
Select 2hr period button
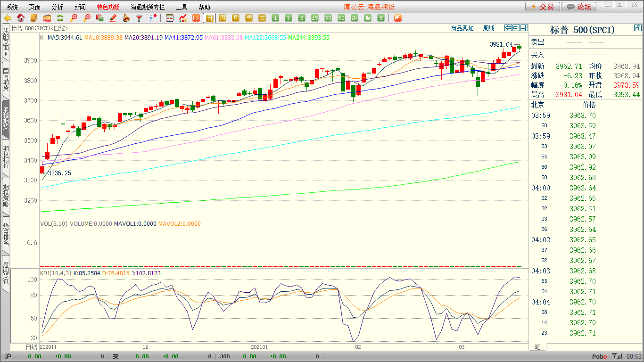click(x=355, y=18)
